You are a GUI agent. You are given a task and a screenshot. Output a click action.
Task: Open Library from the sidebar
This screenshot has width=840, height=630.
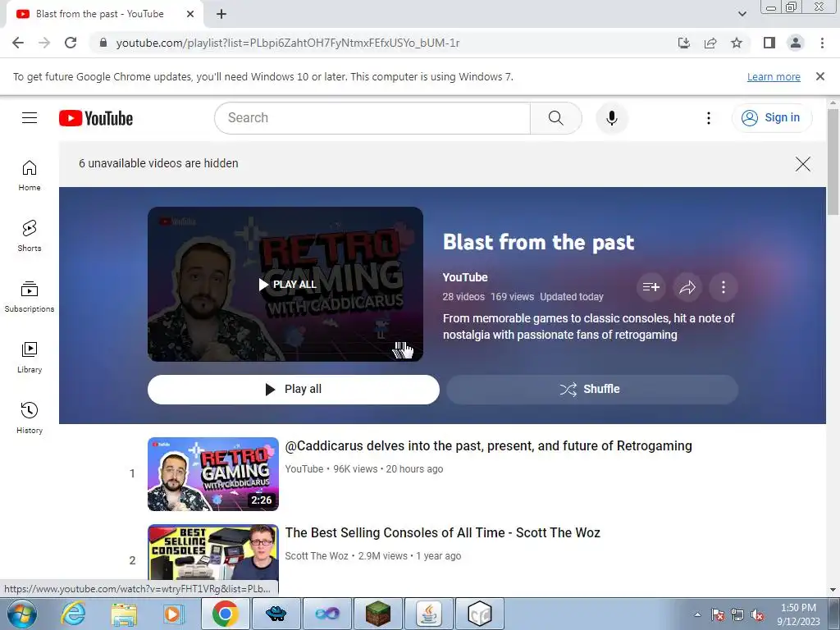[x=30, y=358]
